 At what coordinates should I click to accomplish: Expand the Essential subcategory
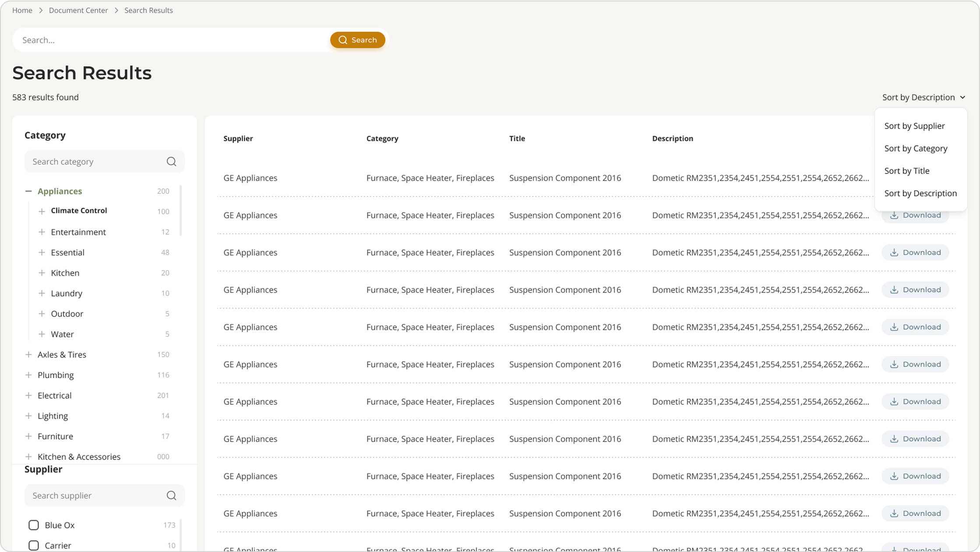coord(42,252)
